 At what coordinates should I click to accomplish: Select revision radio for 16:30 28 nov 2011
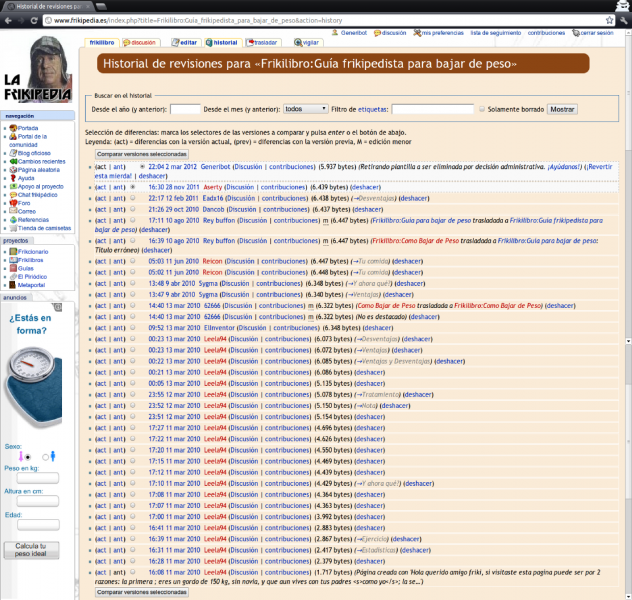pos(133,187)
